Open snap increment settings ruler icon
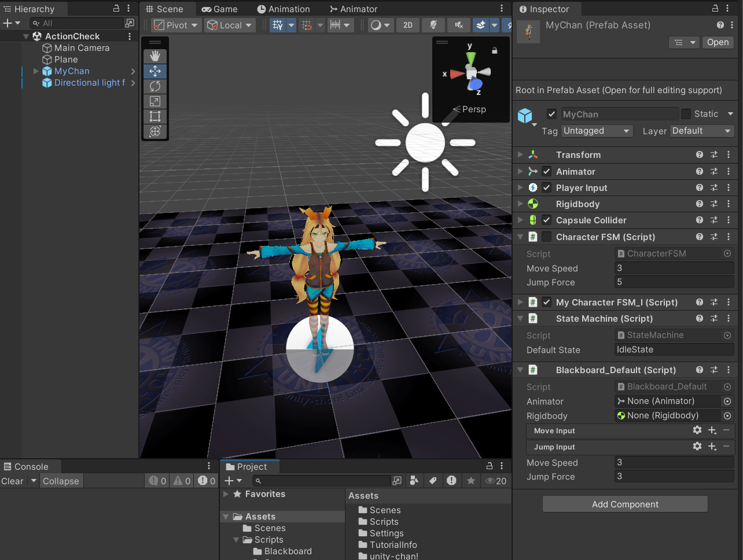743x560 pixels. [335, 25]
